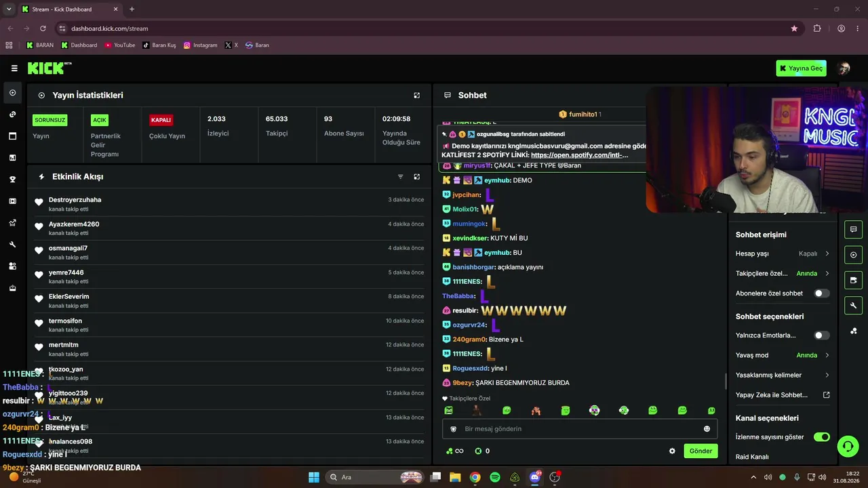Click the green support headset bubble

(848, 446)
